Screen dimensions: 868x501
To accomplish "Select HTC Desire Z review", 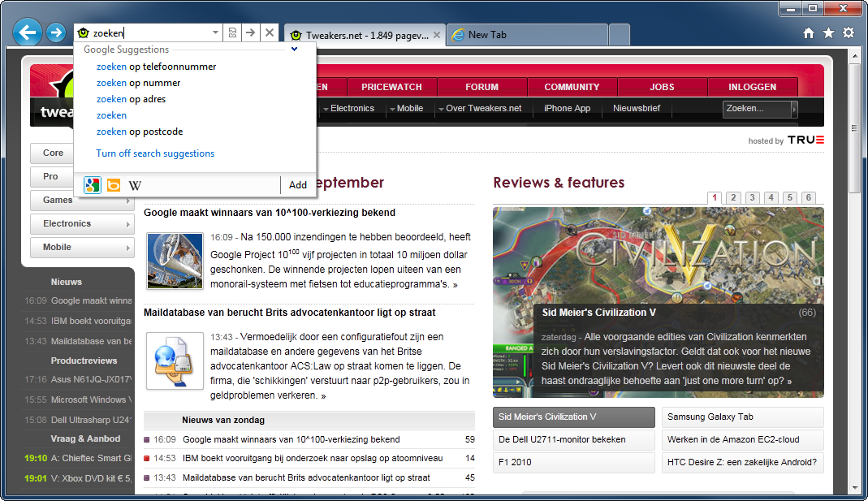I will (x=742, y=462).
